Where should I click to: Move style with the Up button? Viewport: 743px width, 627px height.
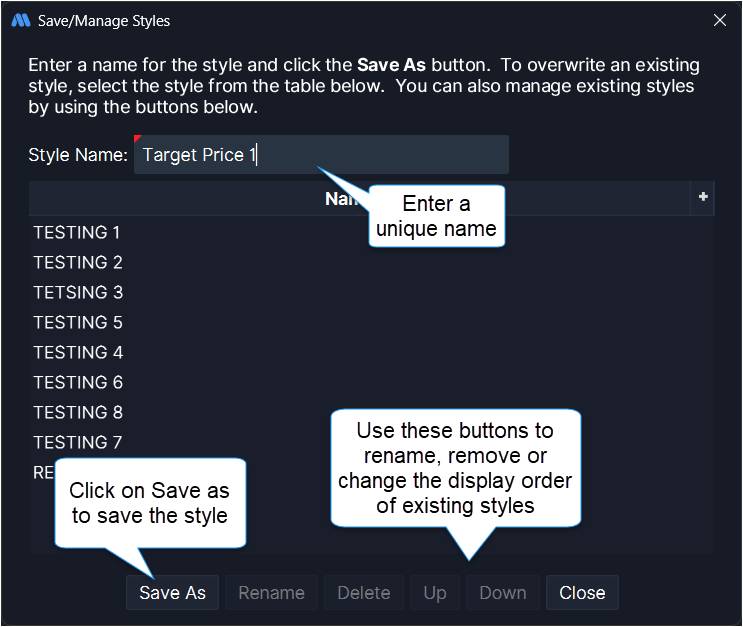pos(435,593)
